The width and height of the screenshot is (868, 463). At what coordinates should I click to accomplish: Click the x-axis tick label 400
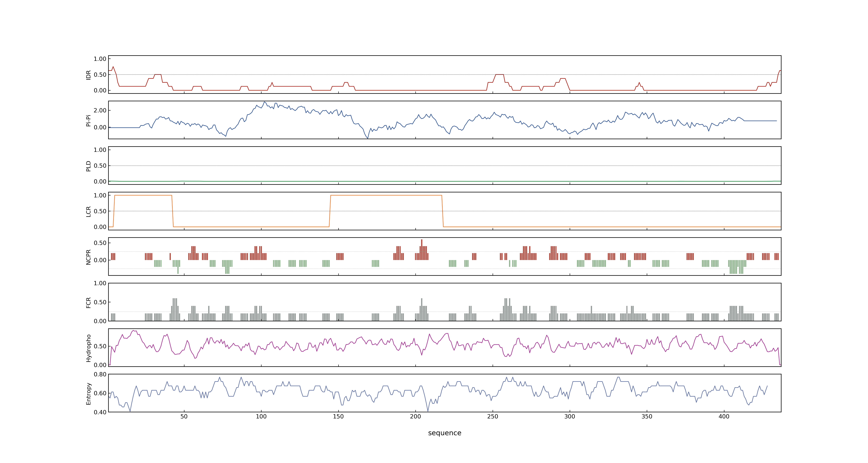724,416
